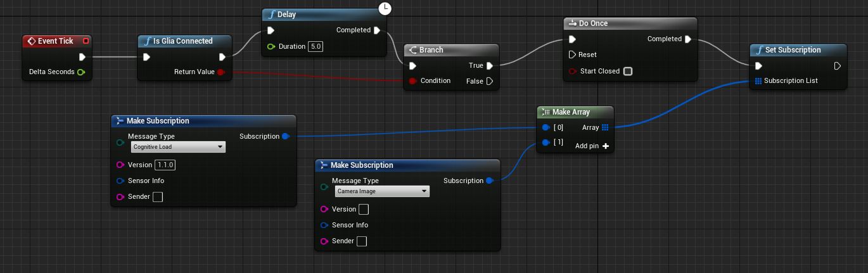Viewport: 868px width, 273px height.
Task: Click Do Once Reset execution pin
Action: 572,54
